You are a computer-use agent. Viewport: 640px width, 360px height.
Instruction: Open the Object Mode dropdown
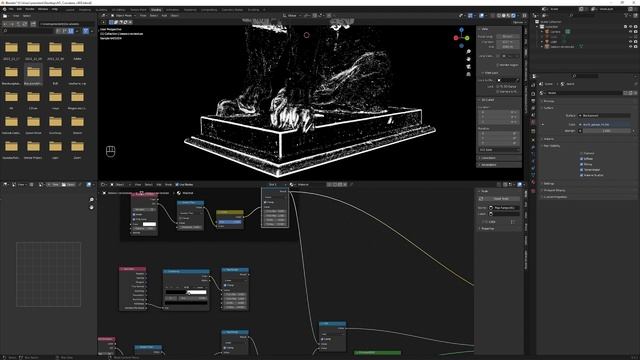tap(124, 16)
